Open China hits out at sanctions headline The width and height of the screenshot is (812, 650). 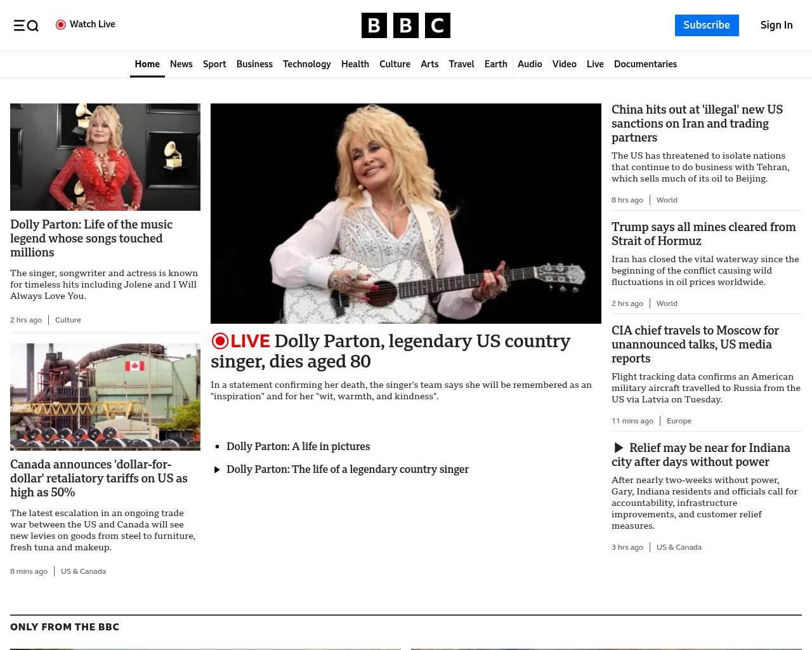tap(697, 124)
